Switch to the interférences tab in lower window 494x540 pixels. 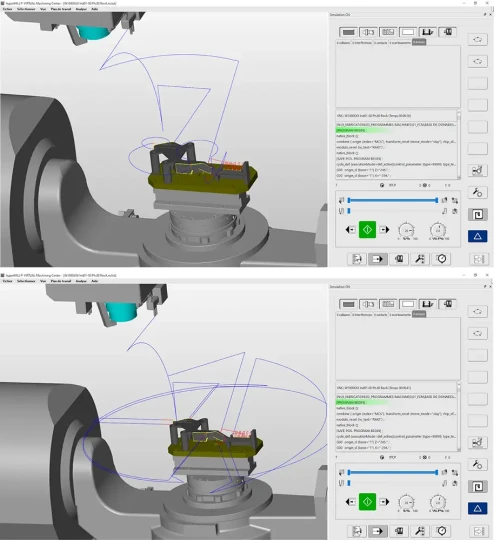click(362, 314)
